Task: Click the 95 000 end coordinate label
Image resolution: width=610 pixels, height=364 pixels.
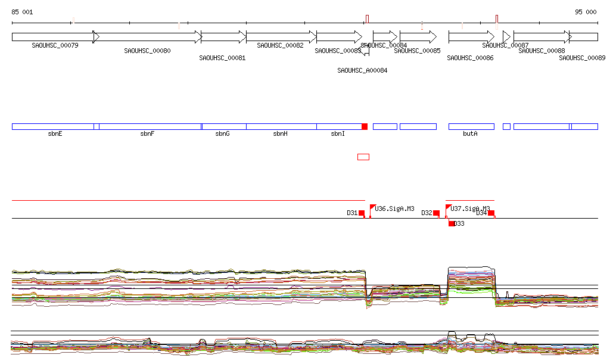Action: [586, 12]
